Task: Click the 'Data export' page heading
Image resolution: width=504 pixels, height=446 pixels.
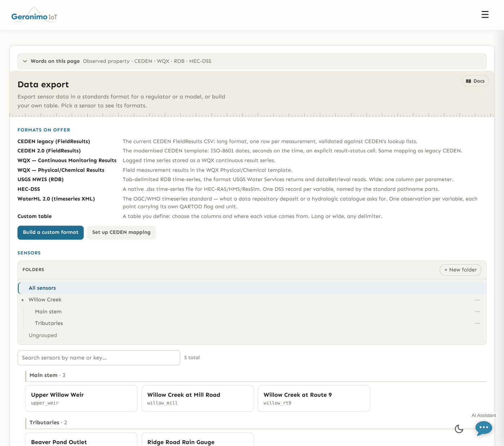Action: (43, 85)
